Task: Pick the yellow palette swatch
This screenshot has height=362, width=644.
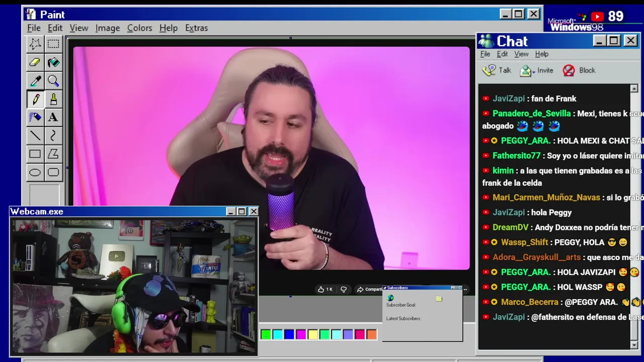Action: [312, 334]
